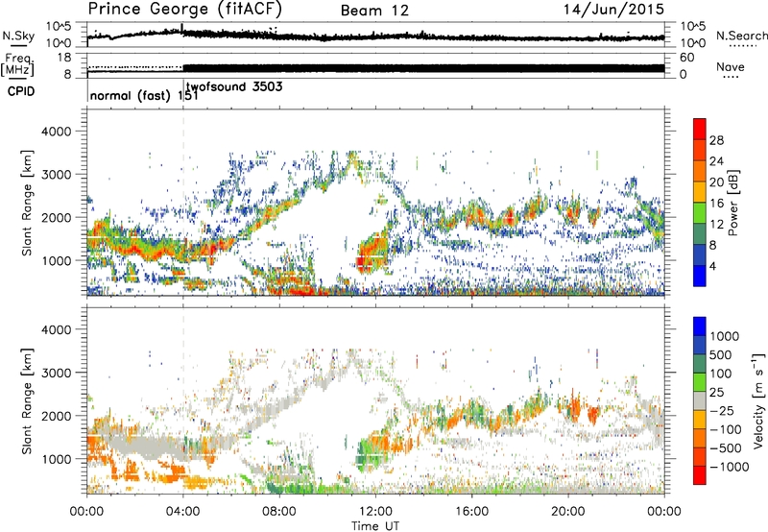768x532 pixels.
Task: Click the "Prince George (fitACF)" plot title
Action: point(184,9)
